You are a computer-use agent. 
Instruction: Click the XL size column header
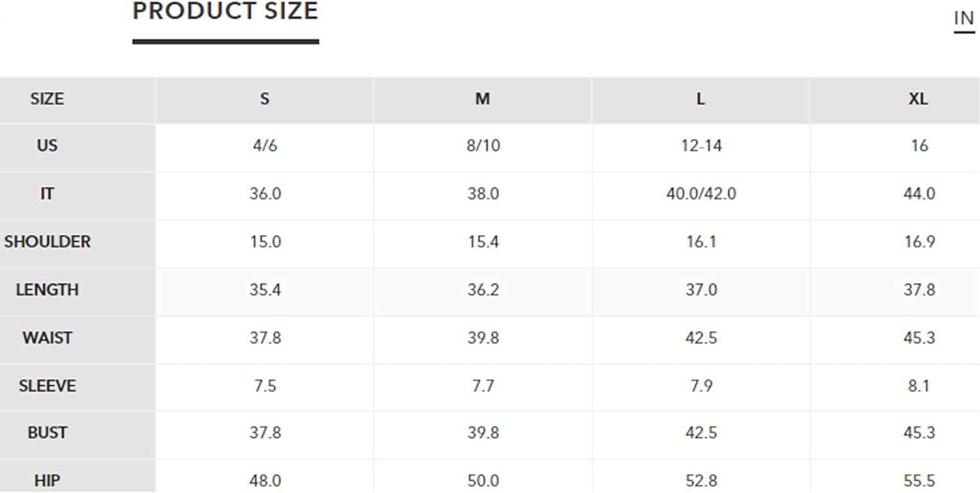coord(918,99)
